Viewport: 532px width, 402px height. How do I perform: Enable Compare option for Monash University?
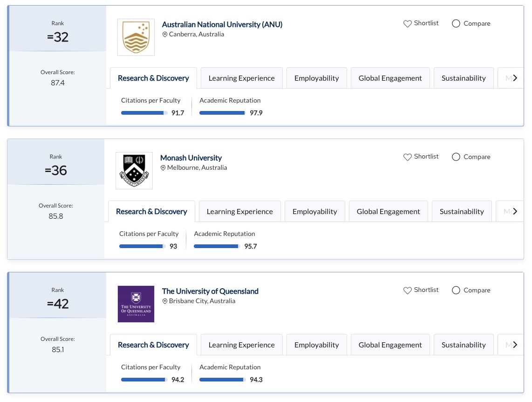[x=456, y=157]
